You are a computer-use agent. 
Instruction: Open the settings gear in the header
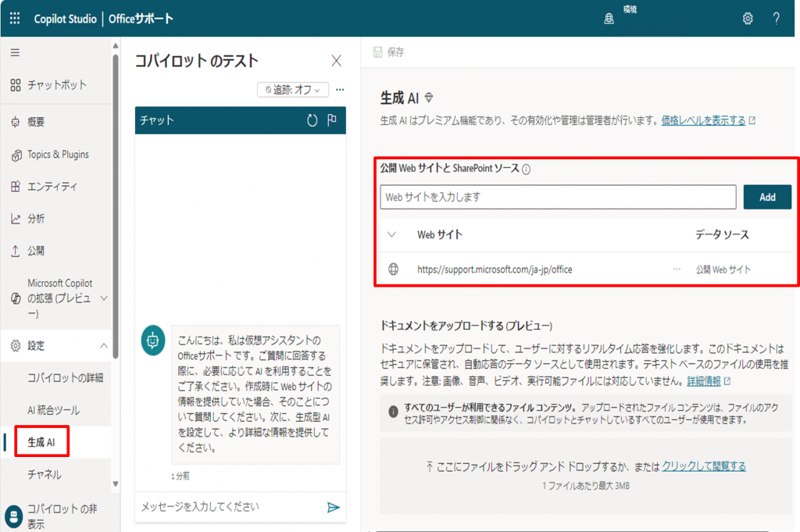tap(748, 19)
